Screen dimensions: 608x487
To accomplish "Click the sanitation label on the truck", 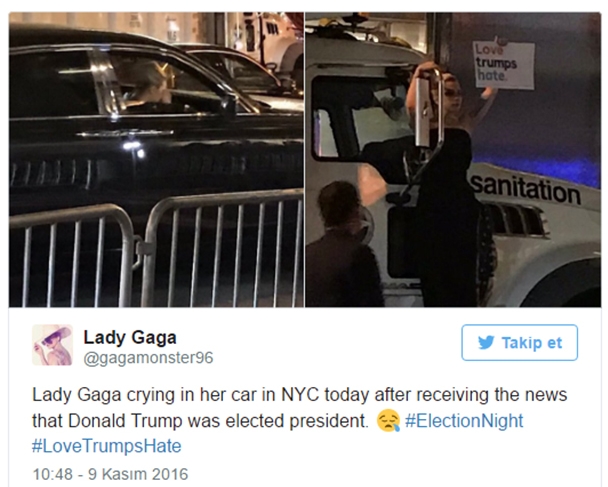I will (526, 189).
